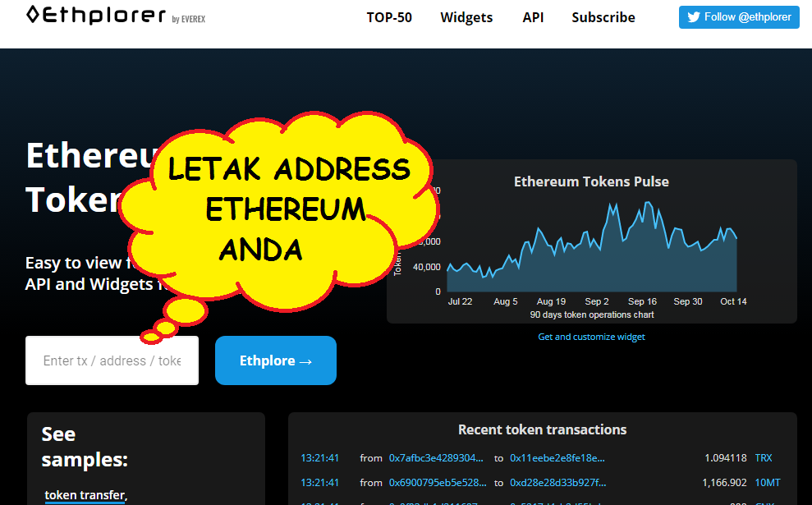Click timestamp 13:21:41 in the 10MT row
Image resolution: width=812 pixels, height=505 pixels.
click(x=319, y=483)
